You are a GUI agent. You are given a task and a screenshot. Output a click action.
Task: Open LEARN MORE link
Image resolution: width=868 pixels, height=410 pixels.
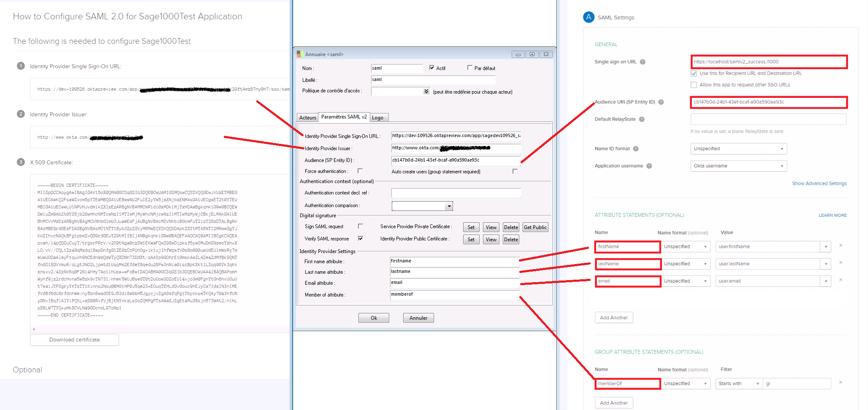[x=833, y=216]
